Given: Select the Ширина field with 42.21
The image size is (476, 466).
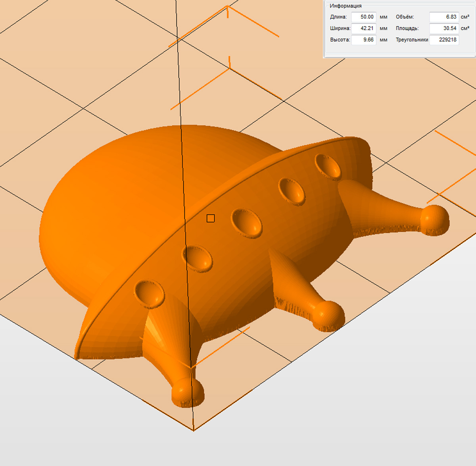Looking at the screenshot, I should click(364, 28).
